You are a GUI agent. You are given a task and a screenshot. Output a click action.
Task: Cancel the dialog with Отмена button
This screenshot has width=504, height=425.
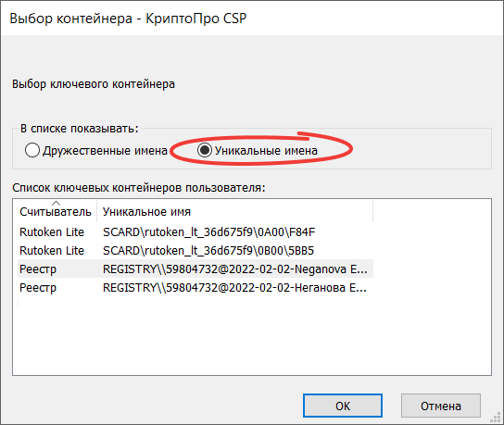[x=441, y=406]
